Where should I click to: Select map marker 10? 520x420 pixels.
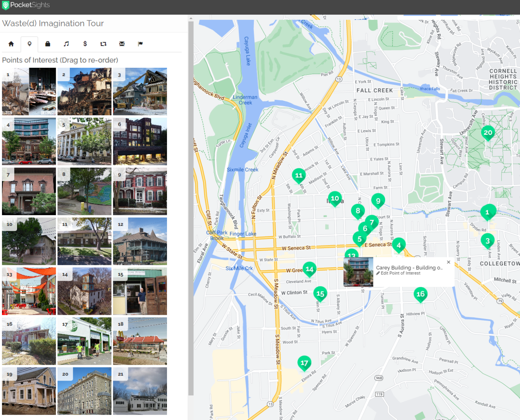[x=335, y=199]
